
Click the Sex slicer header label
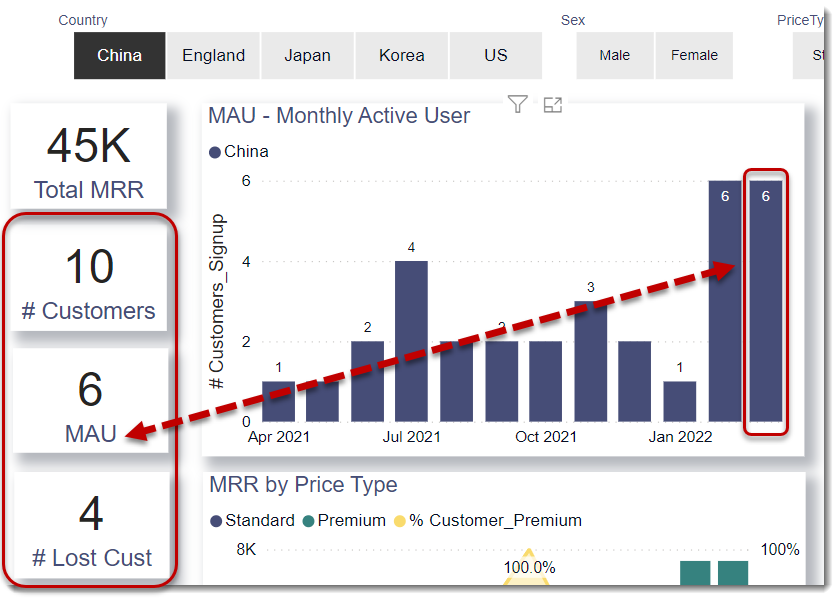[x=573, y=20]
